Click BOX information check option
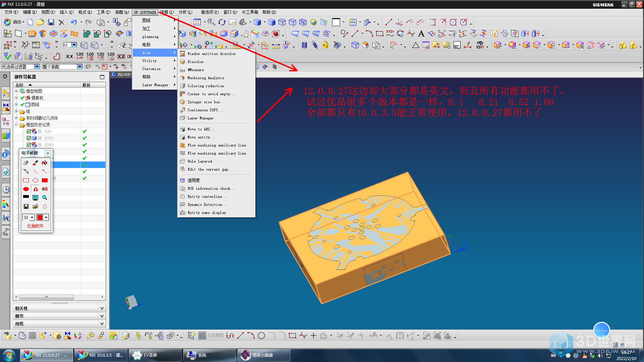The height and width of the screenshot is (362, 644). click(x=211, y=188)
